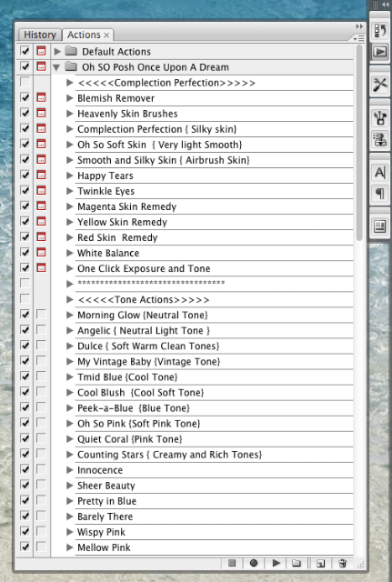The width and height of the screenshot is (392, 582).
Task: Open the History panel dock icon
Action: click(x=380, y=31)
